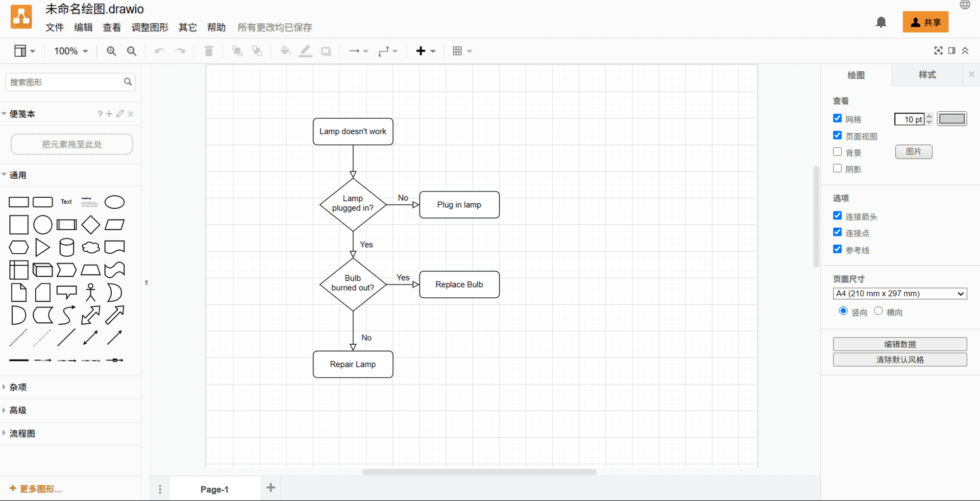The height and width of the screenshot is (501, 980).
Task: Click the 图片 background image button
Action: 914,152
